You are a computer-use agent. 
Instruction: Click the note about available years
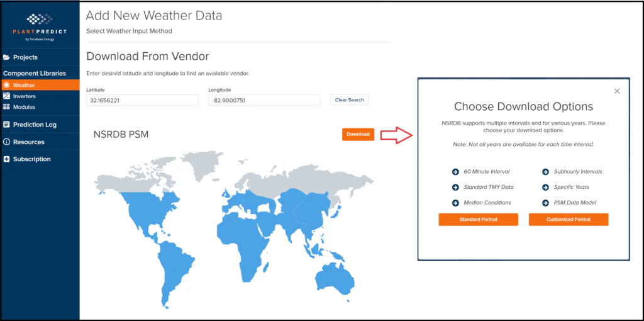point(523,145)
